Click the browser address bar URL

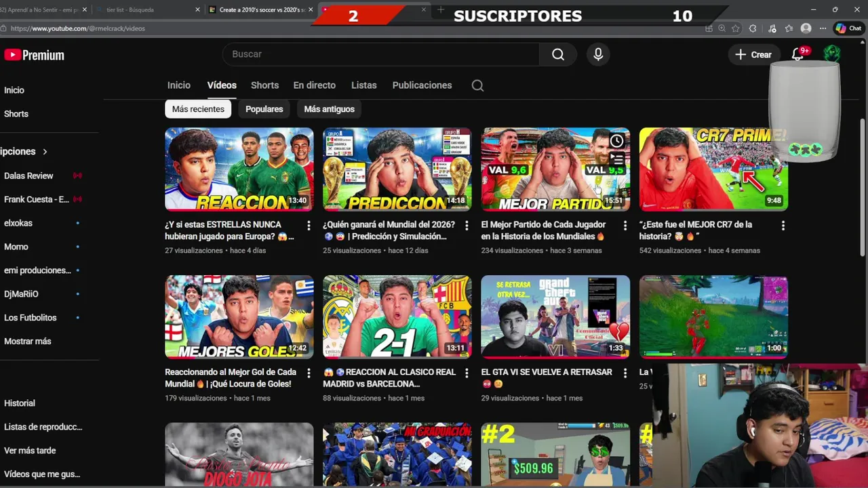pos(78,28)
